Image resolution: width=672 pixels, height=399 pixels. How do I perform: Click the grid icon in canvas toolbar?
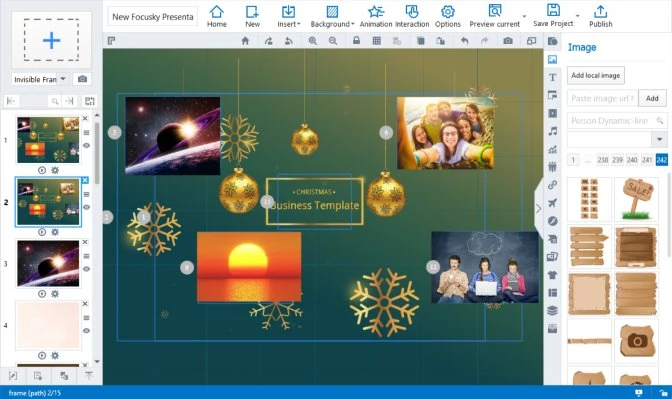click(376, 41)
